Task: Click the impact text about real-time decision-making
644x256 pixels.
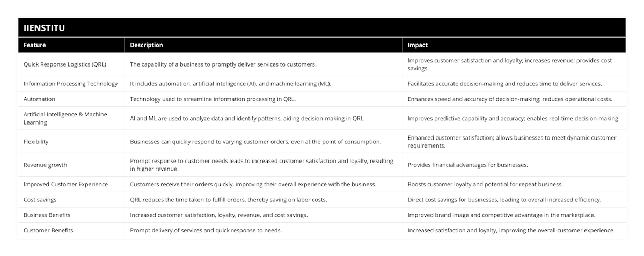Action: point(514,118)
